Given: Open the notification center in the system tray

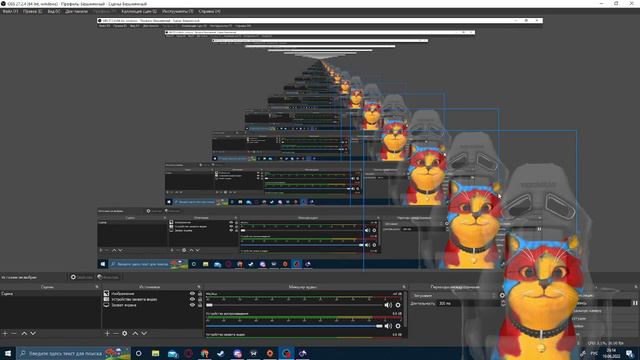Looking at the screenshot, I should (630, 353).
